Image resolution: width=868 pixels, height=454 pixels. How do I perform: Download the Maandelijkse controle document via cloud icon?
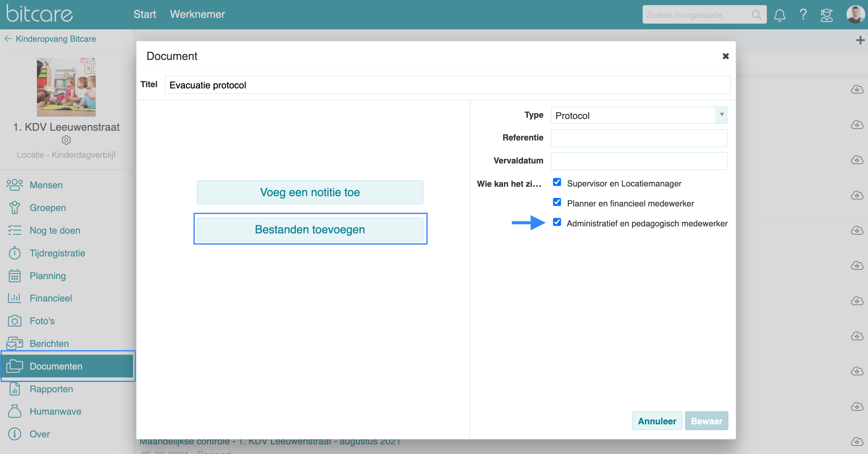click(x=857, y=441)
